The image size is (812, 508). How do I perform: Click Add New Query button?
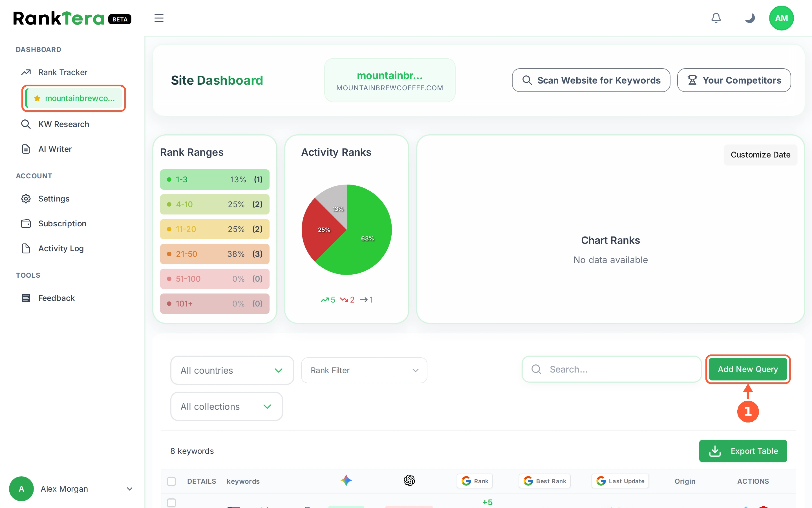(748, 369)
